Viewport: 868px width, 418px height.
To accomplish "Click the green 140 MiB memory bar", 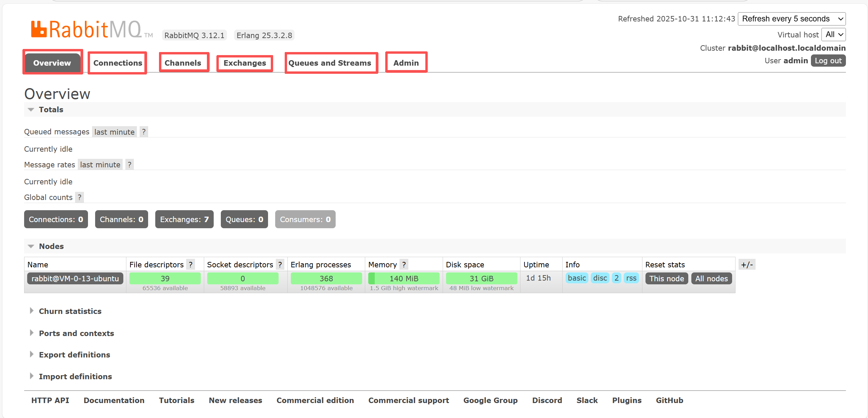I will [404, 279].
